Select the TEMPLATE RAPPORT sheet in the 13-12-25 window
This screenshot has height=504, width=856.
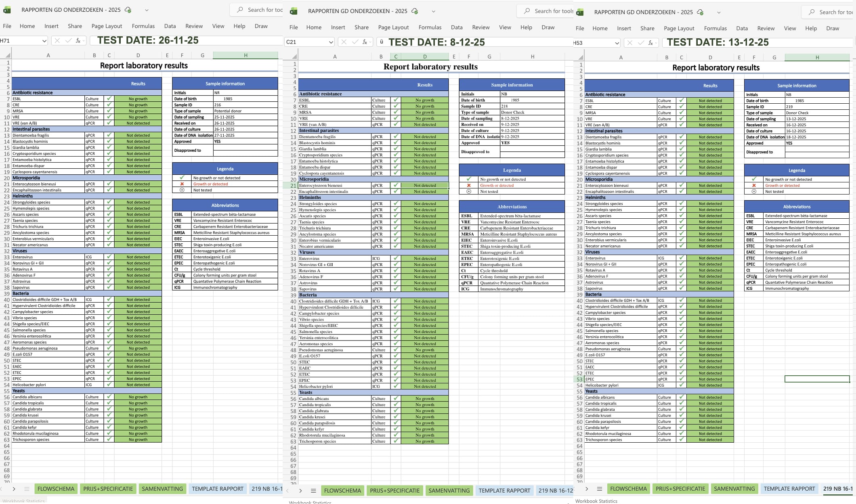(789, 489)
